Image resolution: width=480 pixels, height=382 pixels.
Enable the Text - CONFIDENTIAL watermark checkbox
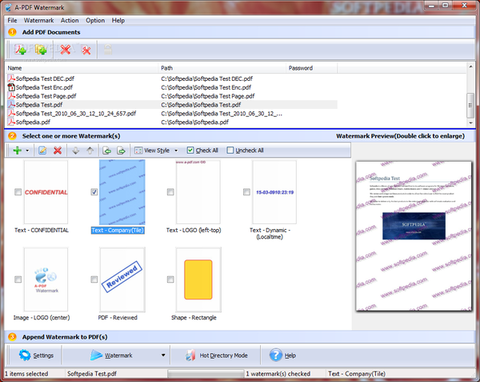point(18,192)
